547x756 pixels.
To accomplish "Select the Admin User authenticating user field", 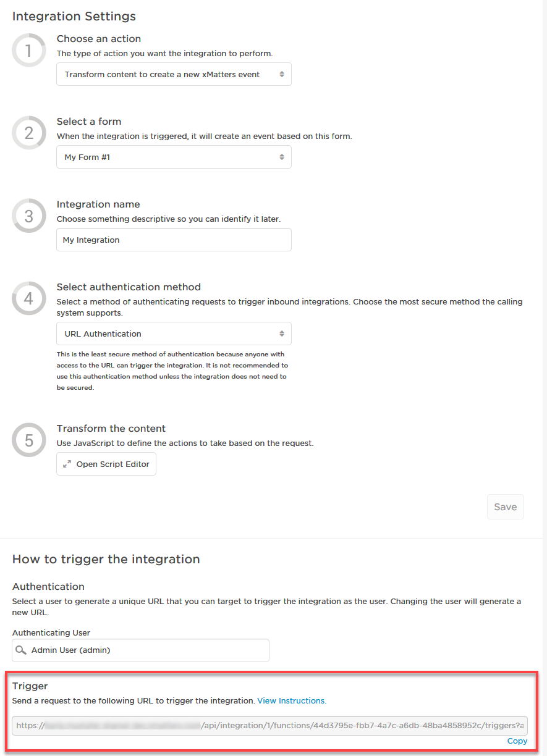I will 141,650.
